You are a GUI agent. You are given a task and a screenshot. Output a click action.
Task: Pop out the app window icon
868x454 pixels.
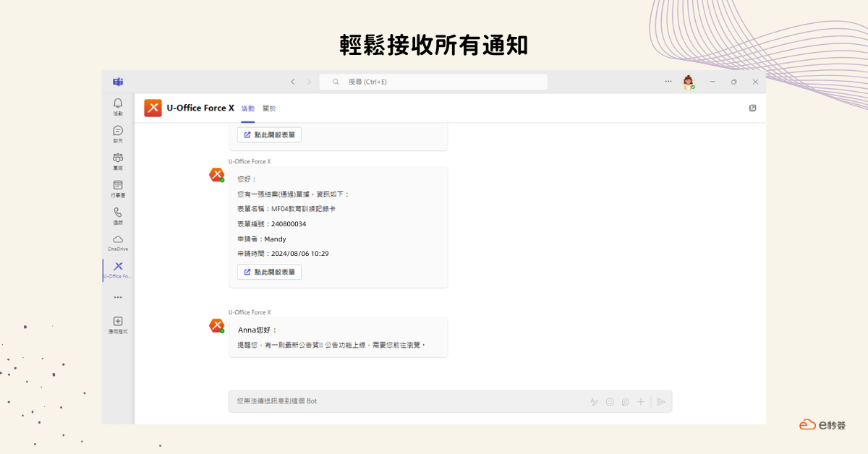coord(752,108)
